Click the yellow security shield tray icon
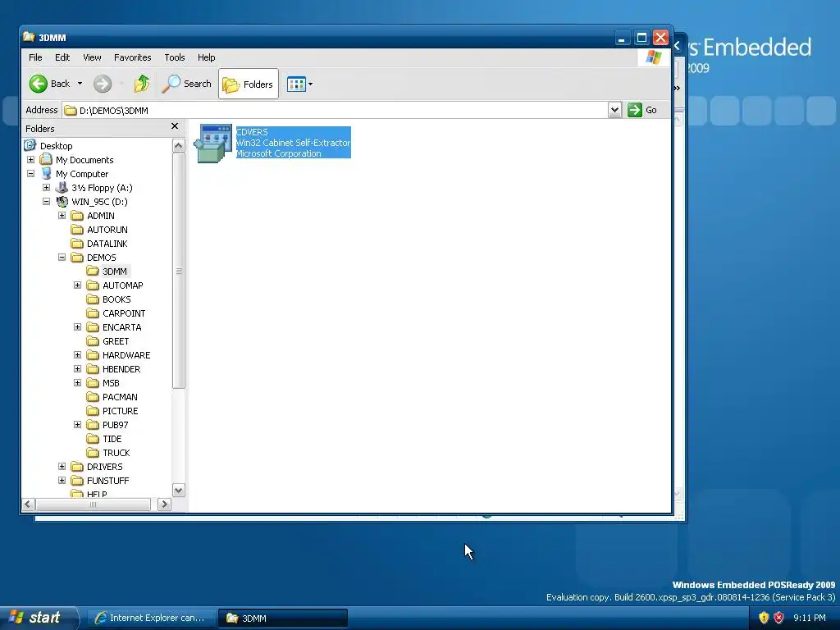840x630 pixels. [x=764, y=618]
